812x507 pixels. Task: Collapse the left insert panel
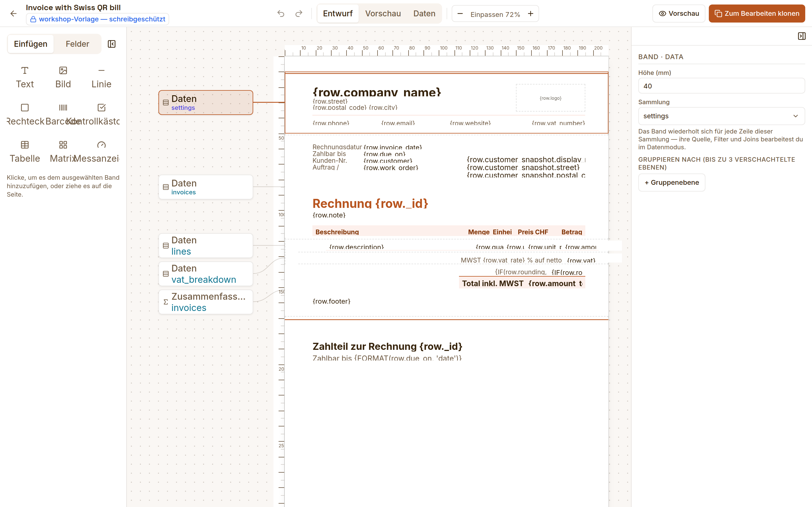pos(112,44)
